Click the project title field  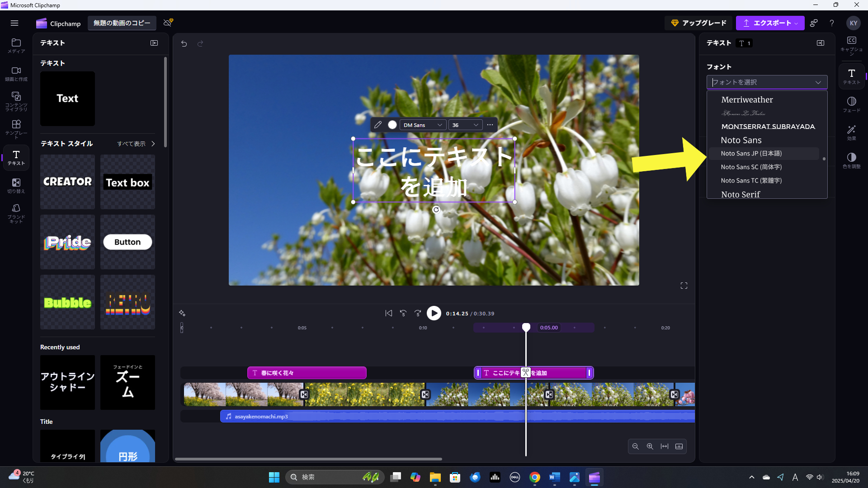click(122, 23)
